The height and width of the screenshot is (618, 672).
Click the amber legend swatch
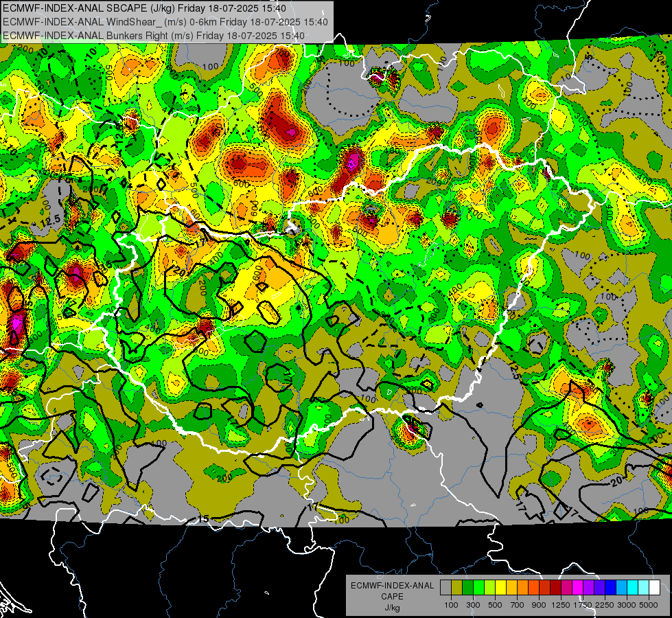coord(511,587)
